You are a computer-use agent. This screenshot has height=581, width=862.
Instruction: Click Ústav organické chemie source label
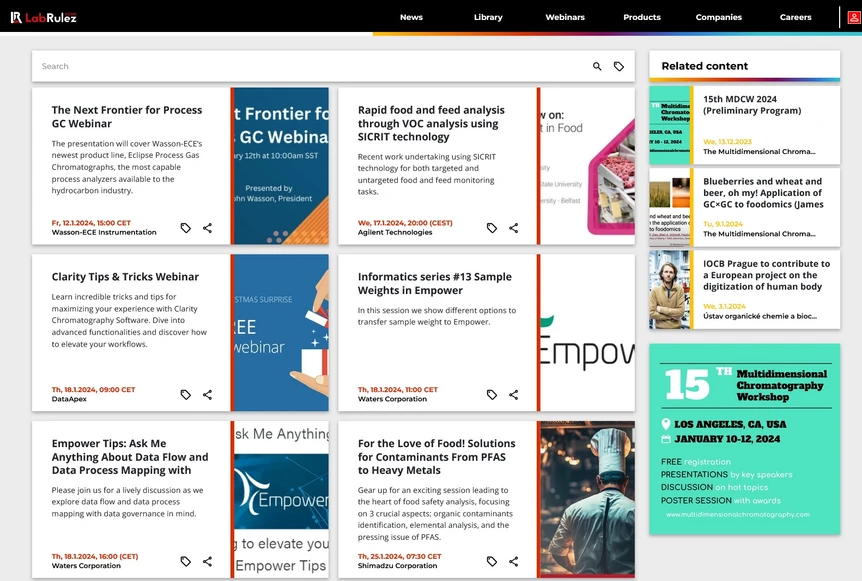point(760,317)
